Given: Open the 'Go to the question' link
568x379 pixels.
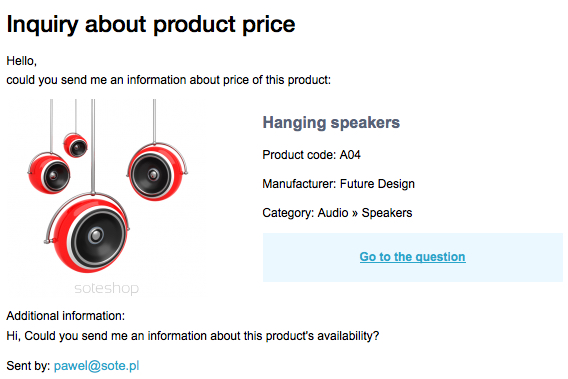Looking at the screenshot, I should pyautogui.click(x=412, y=257).
